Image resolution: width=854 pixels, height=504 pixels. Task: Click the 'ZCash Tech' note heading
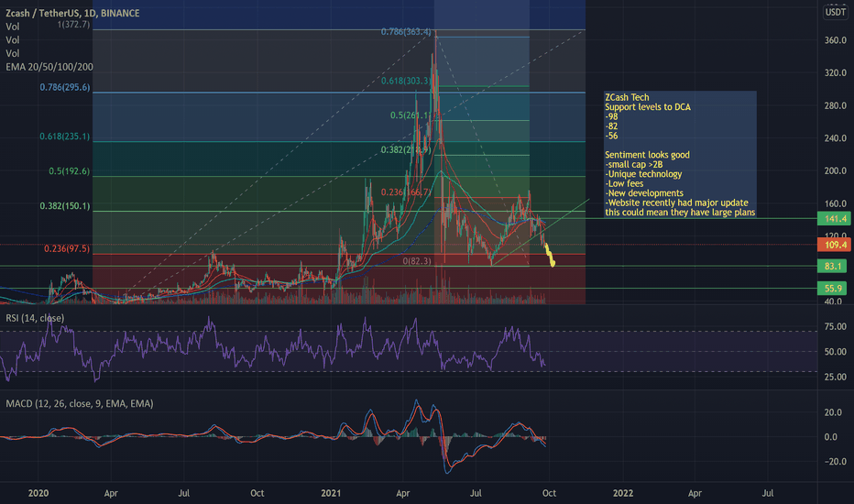click(x=627, y=97)
